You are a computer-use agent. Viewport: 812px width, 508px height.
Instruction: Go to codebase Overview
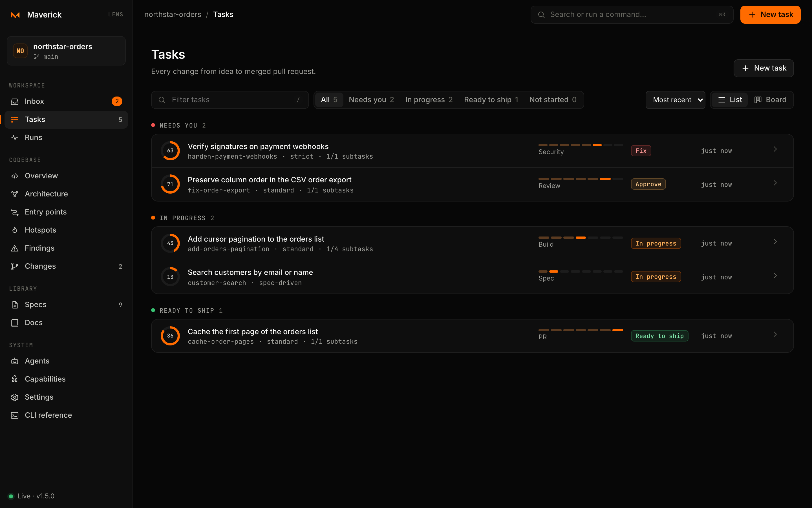coord(66,176)
